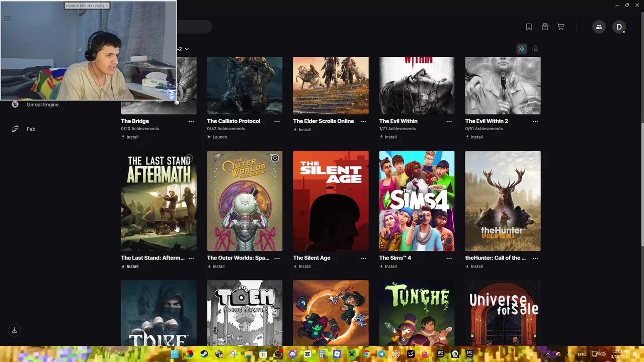Open options menu for The Last Stand: Aftermath
The width and height of the screenshot is (644, 362).
pos(191,258)
